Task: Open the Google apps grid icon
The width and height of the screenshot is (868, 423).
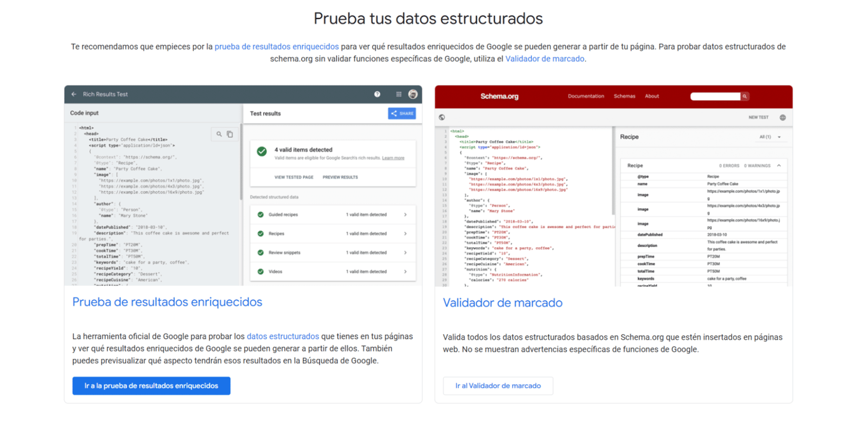Action: pos(398,94)
